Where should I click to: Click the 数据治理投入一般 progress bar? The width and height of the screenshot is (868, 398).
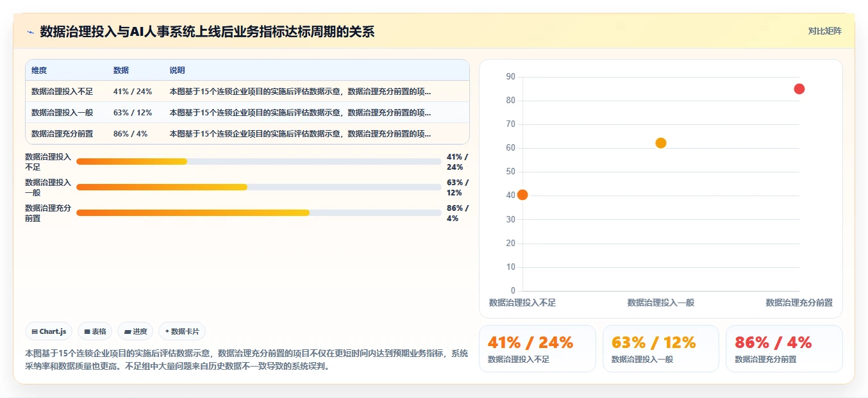pos(259,187)
